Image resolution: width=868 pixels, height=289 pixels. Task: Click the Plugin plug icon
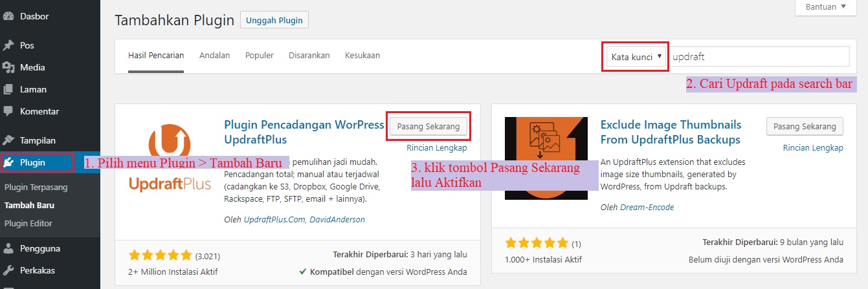(8, 162)
